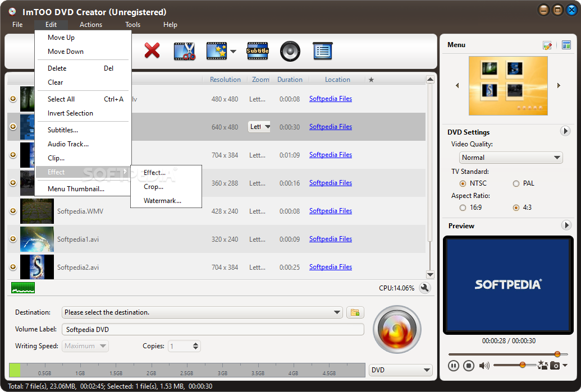This screenshot has height=392, width=581.
Task: Choose Move Up from Edit menu
Action: 84,38
